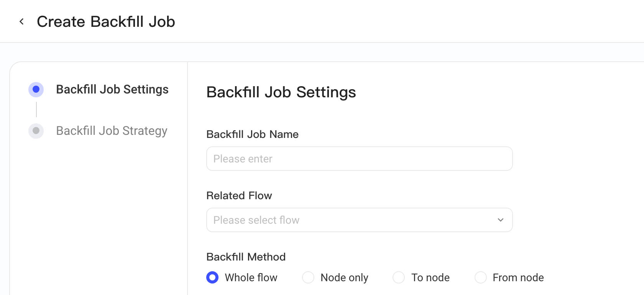The height and width of the screenshot is (295, 644).
Task: Choose the To node backfill method
Action: tap(399, 277)
